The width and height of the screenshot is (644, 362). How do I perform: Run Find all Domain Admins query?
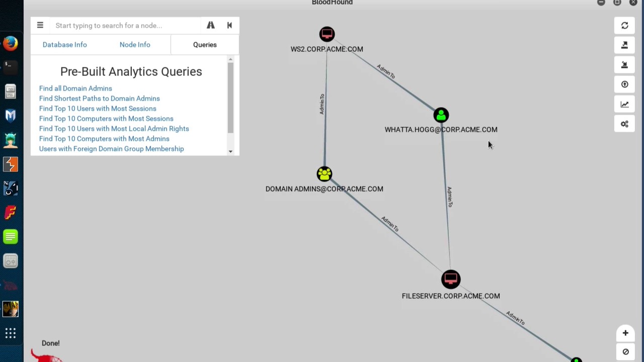[75, 88]
